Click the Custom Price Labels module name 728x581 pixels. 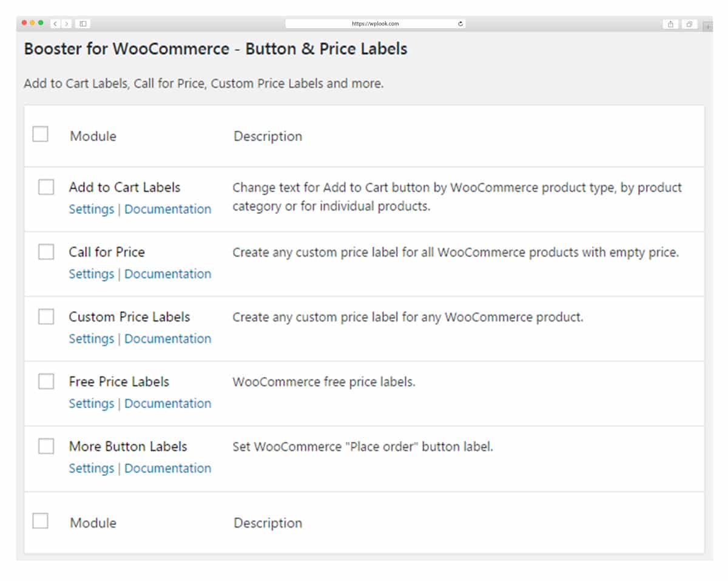[129, 317]
